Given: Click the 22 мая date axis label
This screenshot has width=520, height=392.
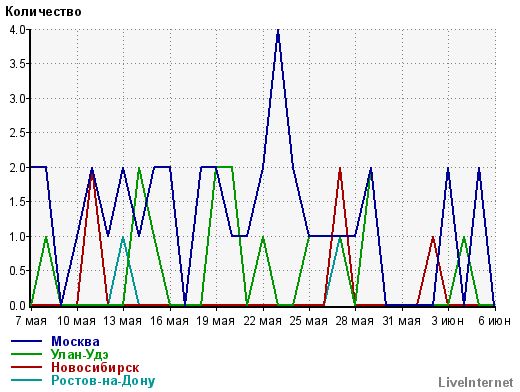Looking at the screenshot, I should click(263, 321).
